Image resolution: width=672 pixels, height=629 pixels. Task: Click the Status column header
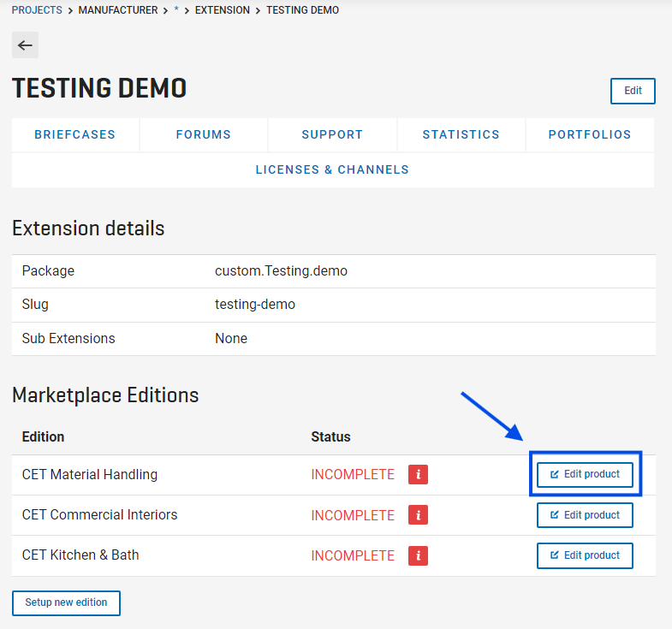330,436
